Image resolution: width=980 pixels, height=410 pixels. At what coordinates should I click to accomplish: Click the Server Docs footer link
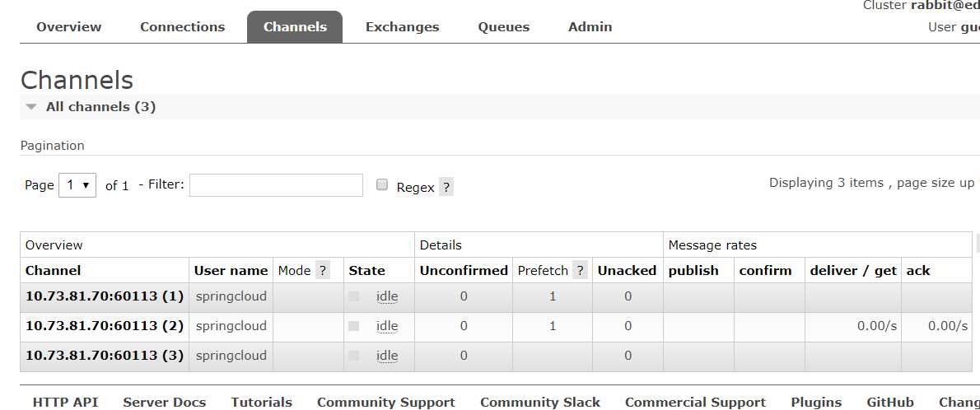(x=164, y=402)
